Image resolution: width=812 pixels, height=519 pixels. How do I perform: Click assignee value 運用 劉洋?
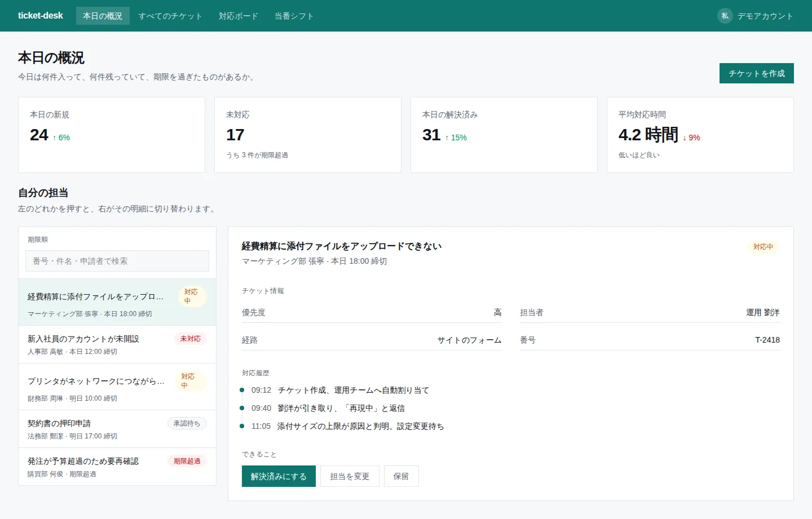763,312
